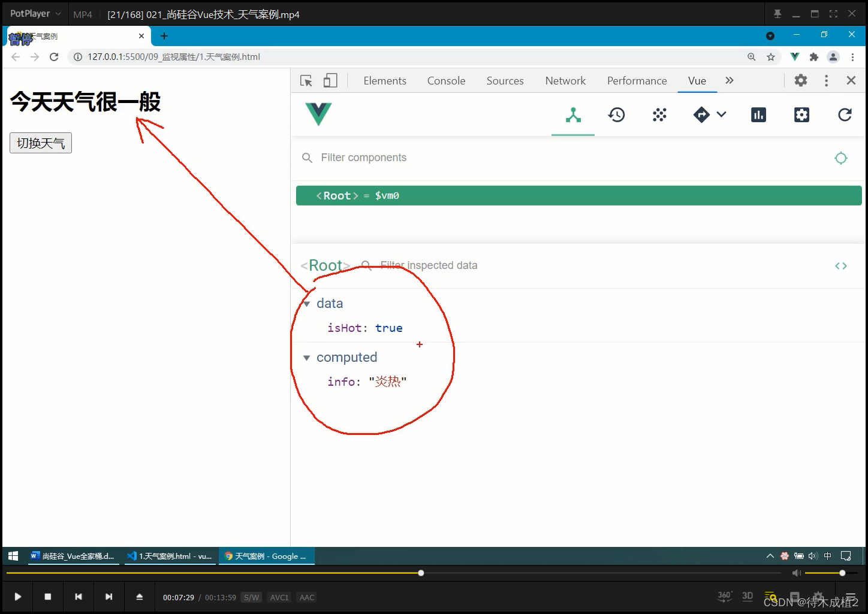Stop video playback
The image size is (868, 614).
[48, 597]
